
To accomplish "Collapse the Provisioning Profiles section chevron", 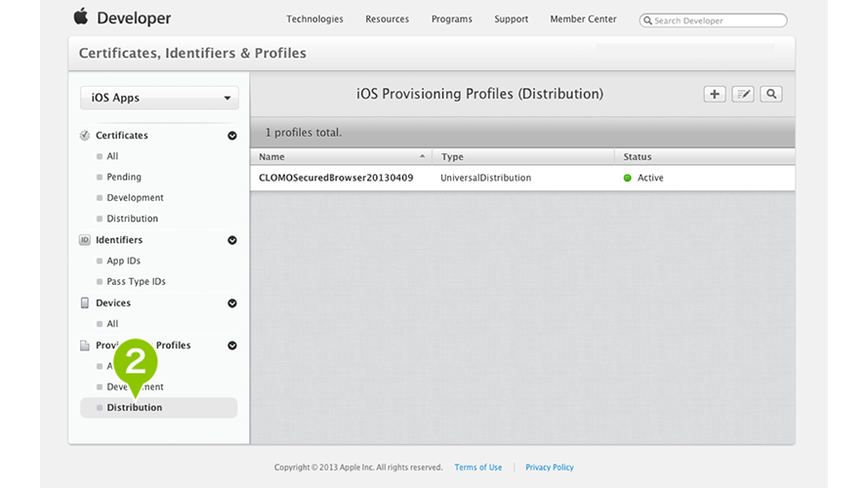I will 232,346.
